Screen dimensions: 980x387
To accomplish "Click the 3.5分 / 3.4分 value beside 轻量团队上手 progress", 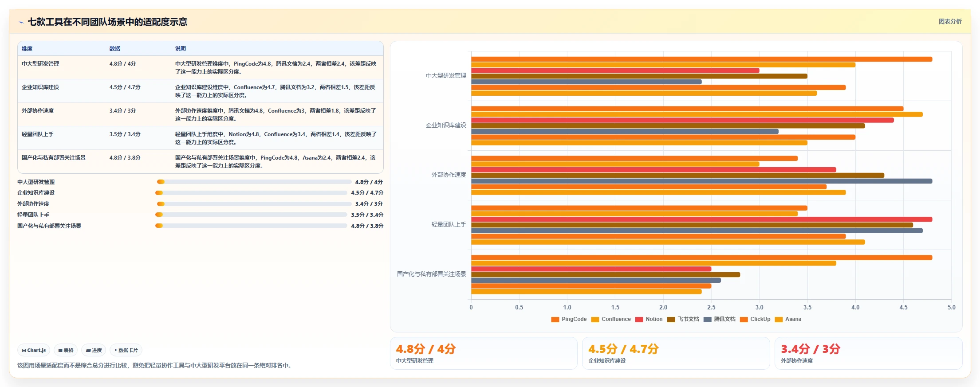I will pyautogui.click(x=367, y=215).
